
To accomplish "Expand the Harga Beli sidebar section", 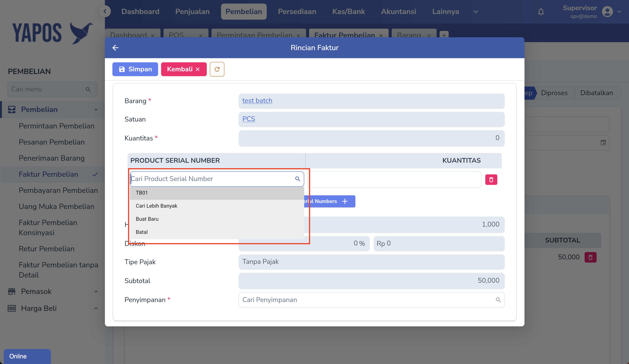I will (x=96, y=308).
